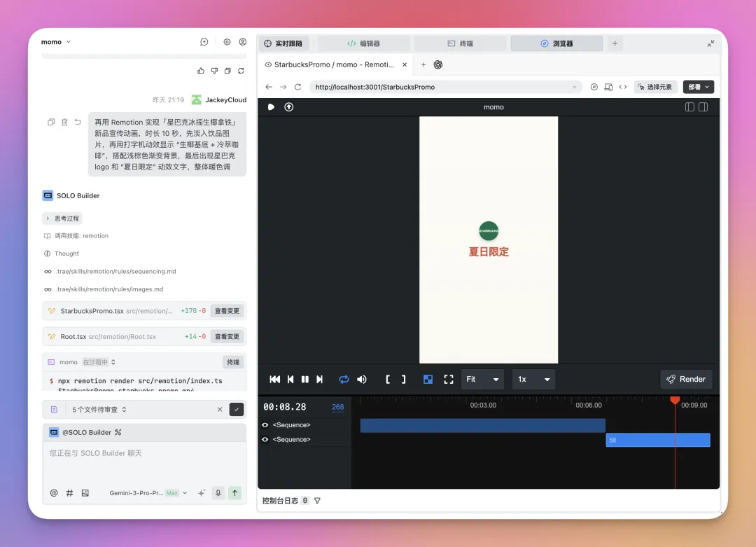Open the 部署 deploy dropdown
The image size is (756, 547).
[x=699, y=87]
